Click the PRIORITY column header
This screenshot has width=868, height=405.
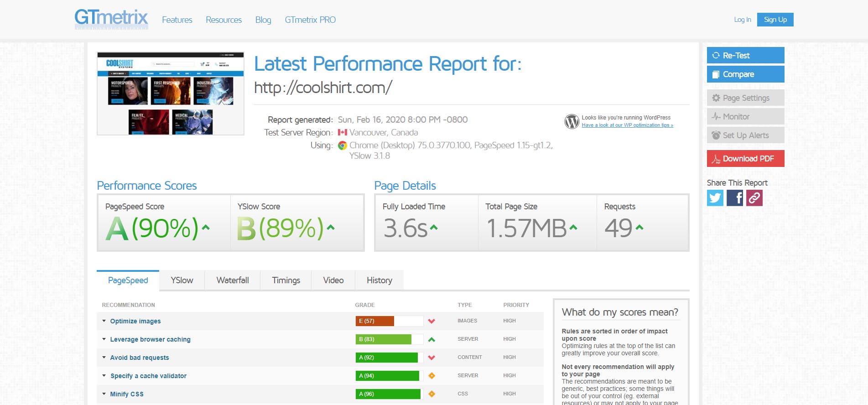click(516, 305)
